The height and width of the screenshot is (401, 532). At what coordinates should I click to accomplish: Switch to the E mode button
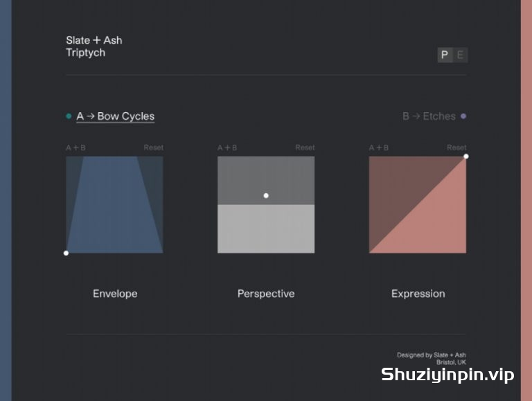[461, 55]
